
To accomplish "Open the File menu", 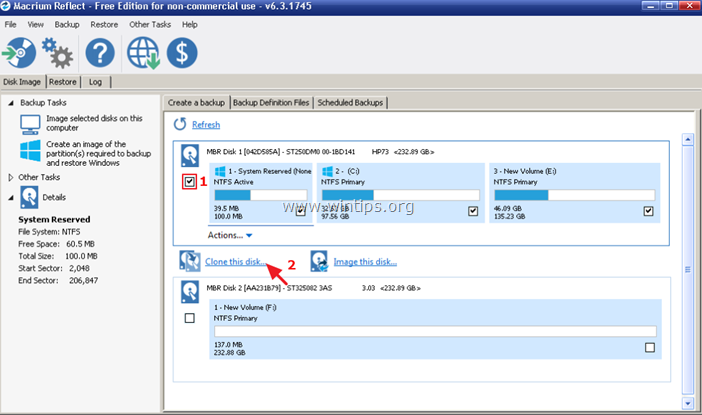I will click(10, 25).
